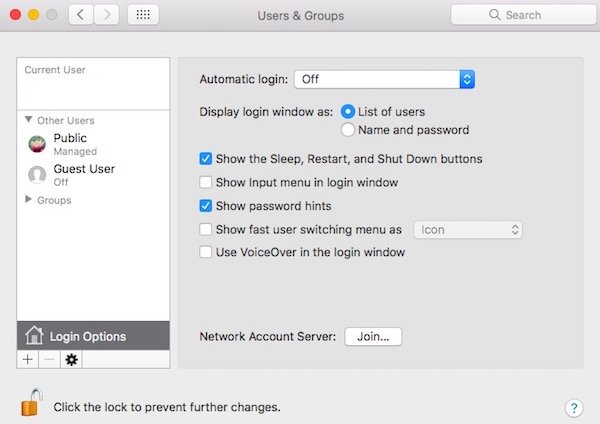The width and height of the screenshot is (600, 424).
Task: Disable Show the Sleep, Restart, Shut Down buttons
Action: 206,159
